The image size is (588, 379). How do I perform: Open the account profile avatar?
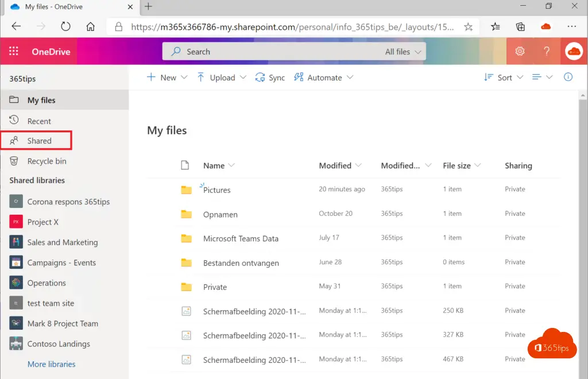[x=574, y=51]
